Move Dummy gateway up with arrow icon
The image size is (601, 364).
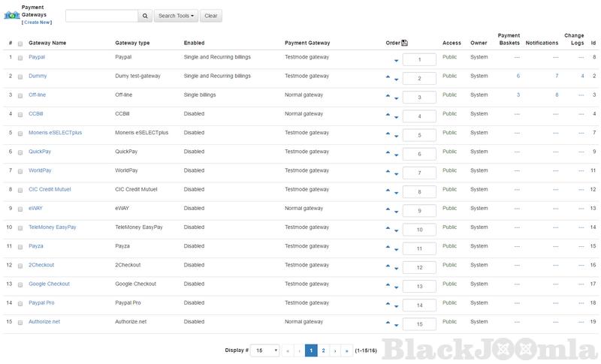click(x=388, y=77)
